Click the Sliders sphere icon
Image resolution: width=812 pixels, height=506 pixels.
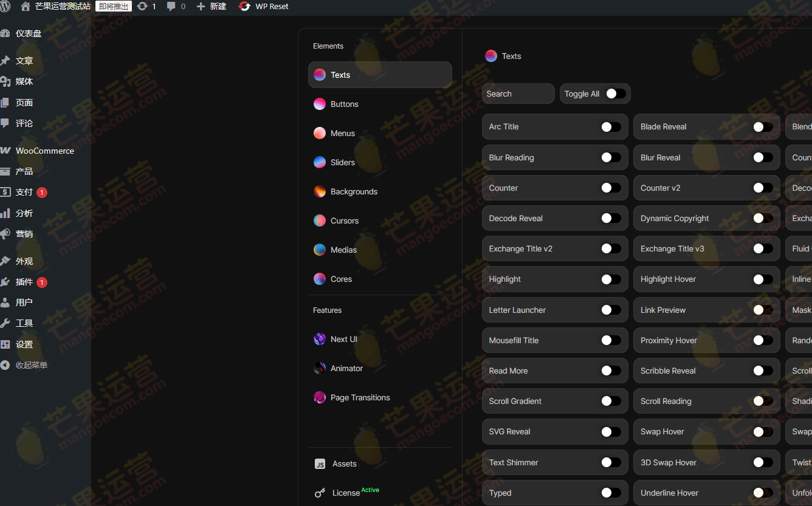[320, 162]
